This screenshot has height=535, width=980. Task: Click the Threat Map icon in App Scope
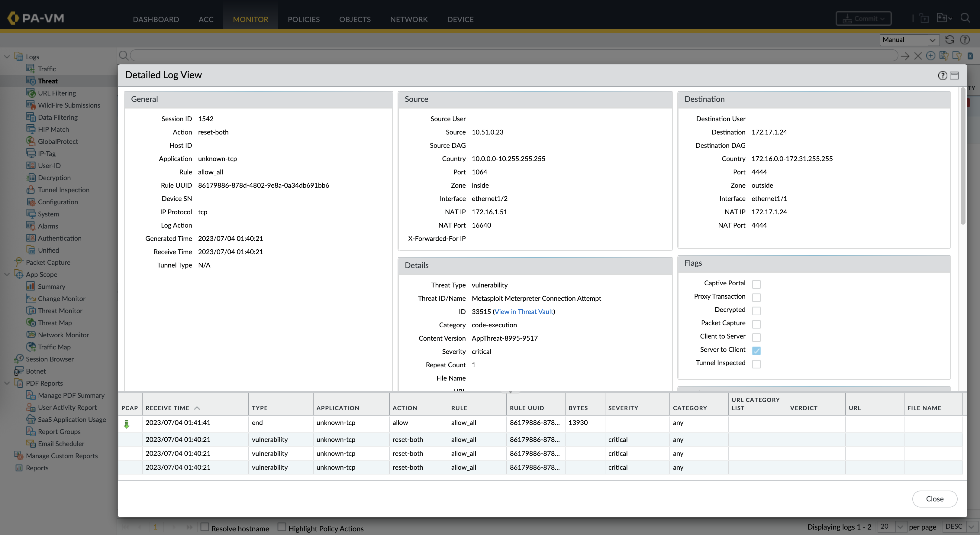click(x=31, y=323)
